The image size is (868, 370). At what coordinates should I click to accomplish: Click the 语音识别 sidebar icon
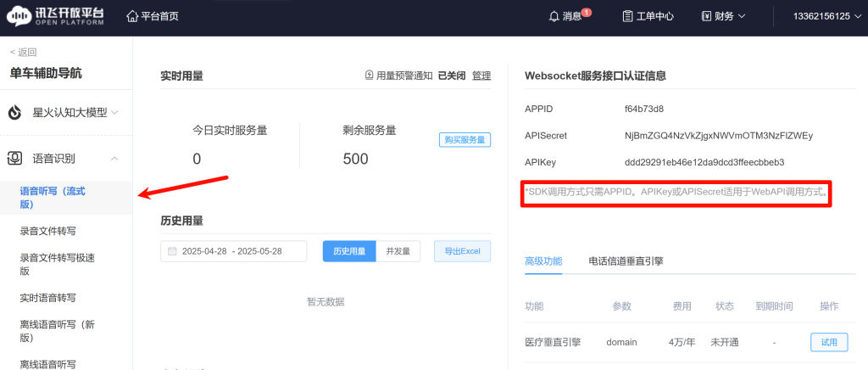coord(15,159)
